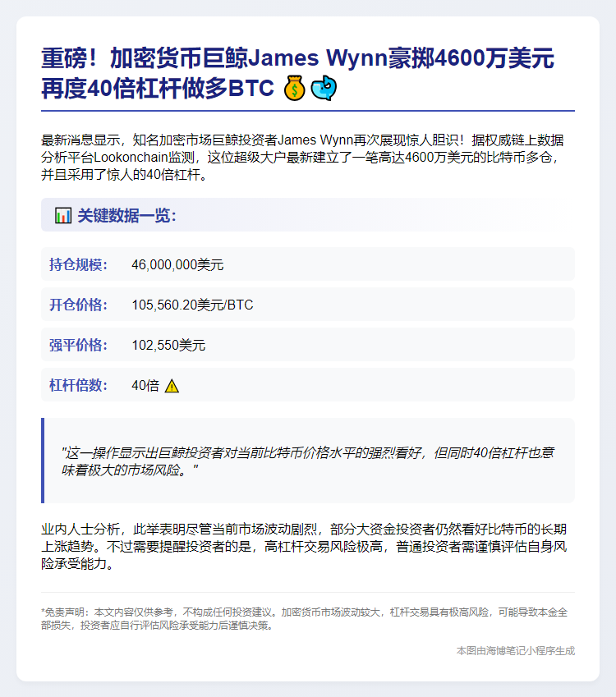Click the money bag emoji in title
The image size is (616, 697).
[x=294, y=88]
